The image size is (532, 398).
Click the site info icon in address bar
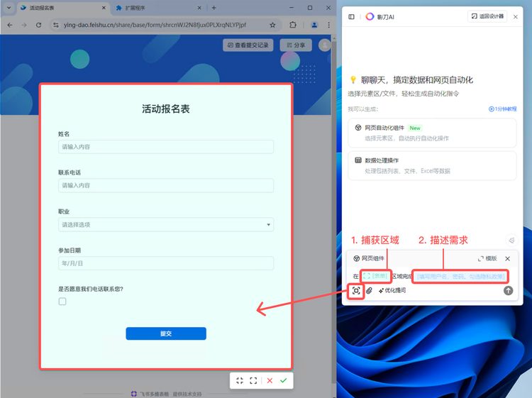tap(56, 25)
